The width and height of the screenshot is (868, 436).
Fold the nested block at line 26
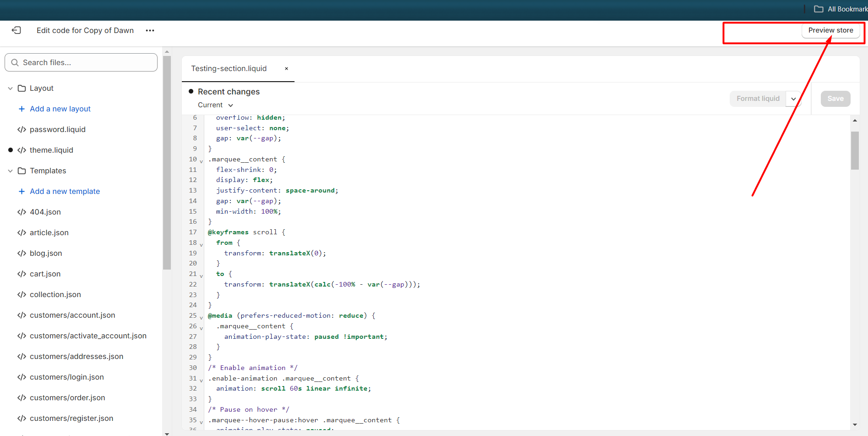pyautogui.click(x=201, y=328)
